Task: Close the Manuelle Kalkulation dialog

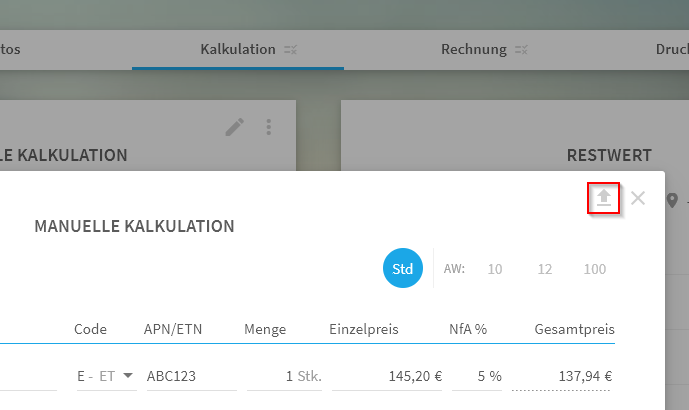Action: coord(638,198)
